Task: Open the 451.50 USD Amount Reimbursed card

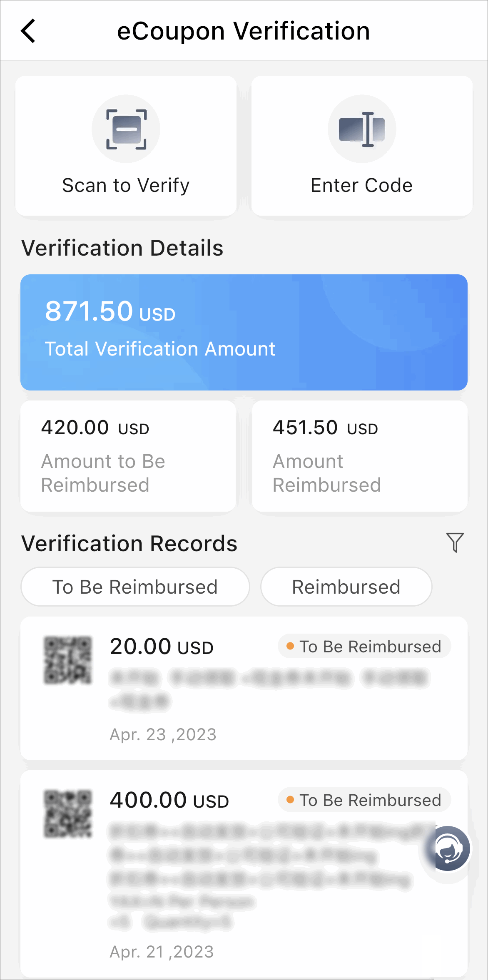Action: point(360,456)
